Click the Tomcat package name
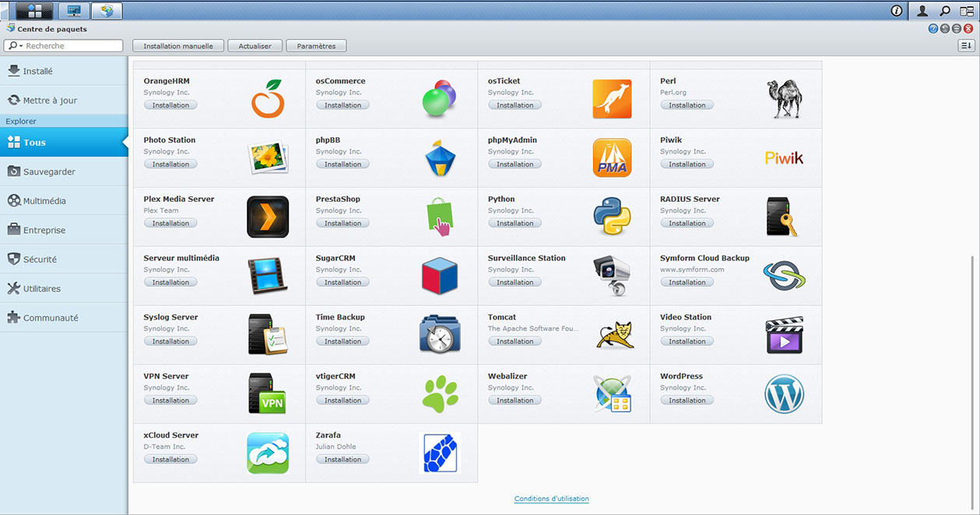The width and height of the screenshot is (980, 515). (502, 317)
